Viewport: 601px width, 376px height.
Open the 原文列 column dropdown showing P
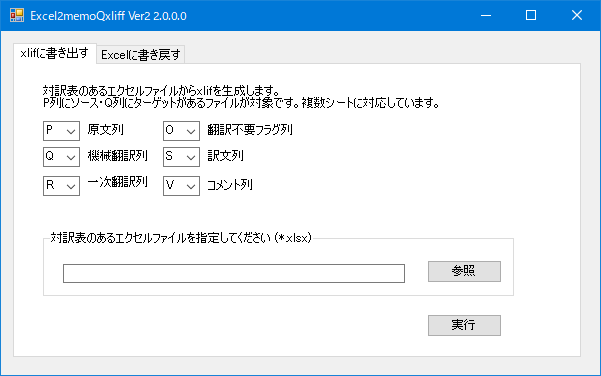pyautogui.click(x=61, y=131)
